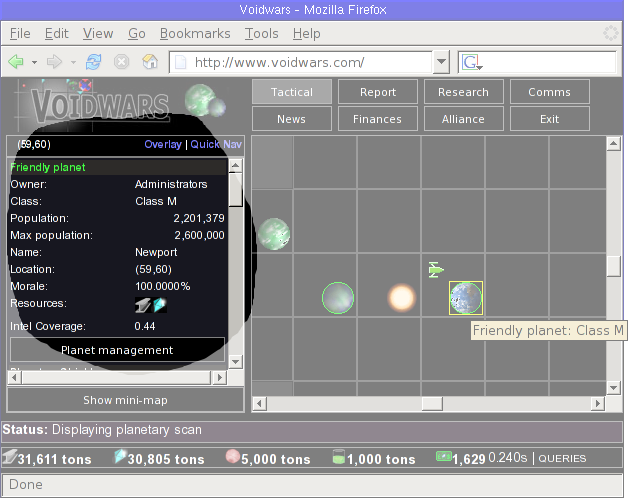The width and height of the screenshot is (630, 498).
Task: Open the Tools menu
Action: point(262,33)
